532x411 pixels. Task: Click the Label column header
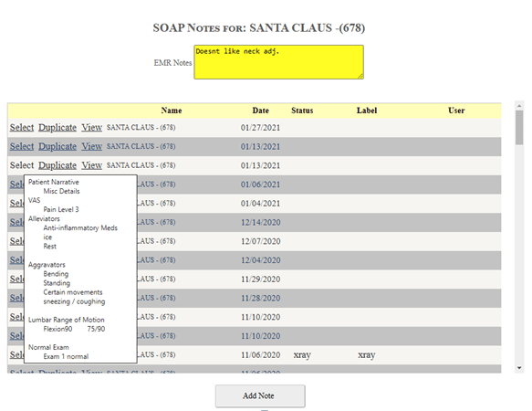tap(367, 111)
